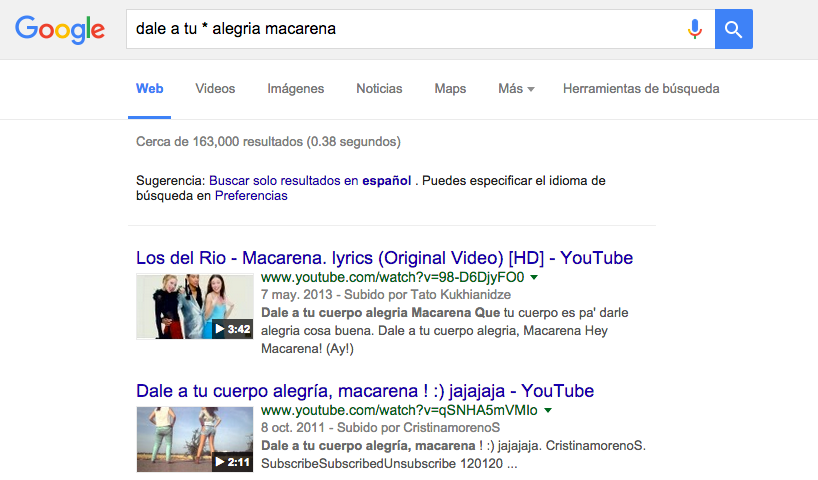This screenshot has height=480, width=818.
Task: Click '7 may. 2013 - Subido por Tato Kukhianidze'
Action: (386, 295)
